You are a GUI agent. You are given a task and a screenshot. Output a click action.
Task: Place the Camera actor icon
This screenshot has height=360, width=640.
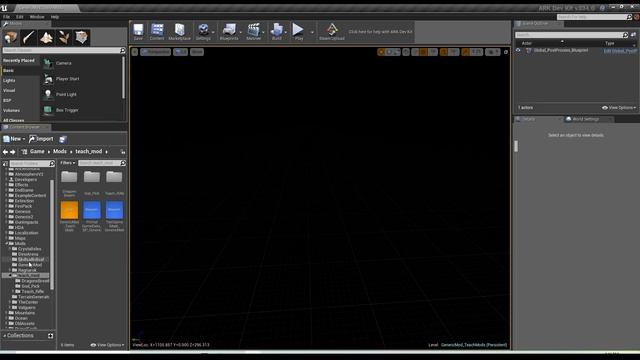(48, 63)
